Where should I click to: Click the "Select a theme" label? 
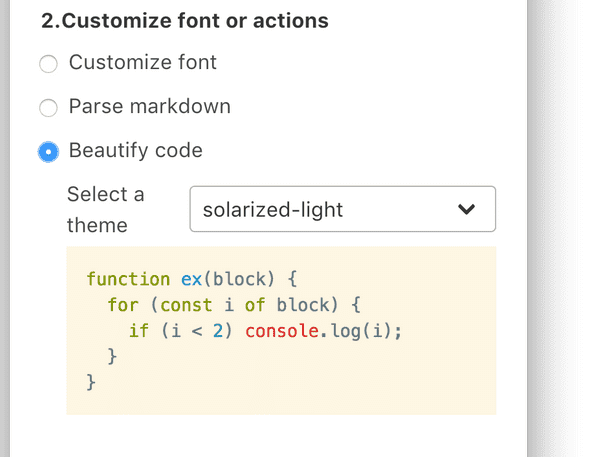click(105, 209)
